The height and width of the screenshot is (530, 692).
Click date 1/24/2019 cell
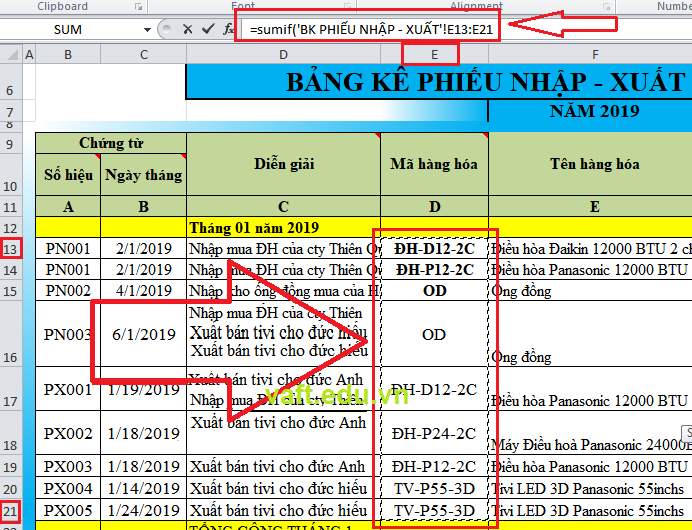[144, 511]
